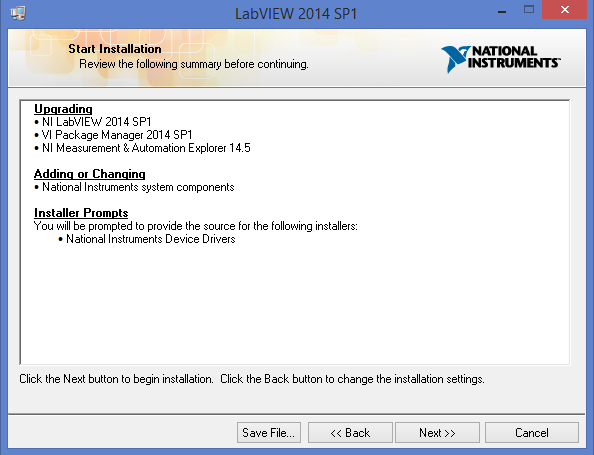Image resolution: width=594 pixels, height=455 pixels.
Task: Click the 'Upgrading' heading
Action: tap(63, 109)
